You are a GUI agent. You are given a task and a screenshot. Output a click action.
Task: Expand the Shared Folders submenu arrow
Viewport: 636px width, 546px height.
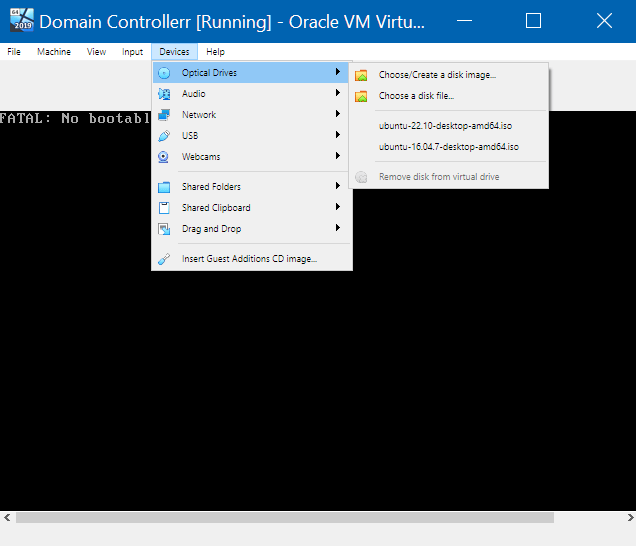click(x=337, y=186)
